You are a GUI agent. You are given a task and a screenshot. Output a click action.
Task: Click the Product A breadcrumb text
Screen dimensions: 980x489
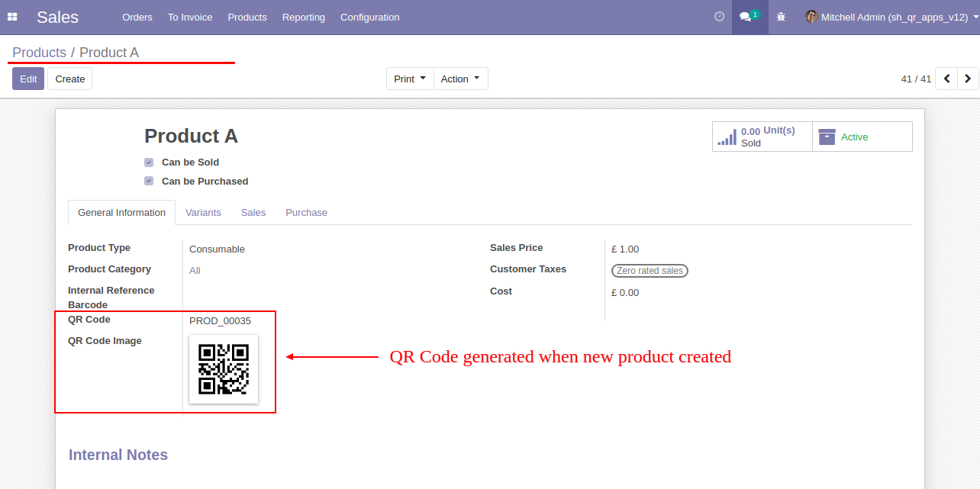(x=109, y=53)
